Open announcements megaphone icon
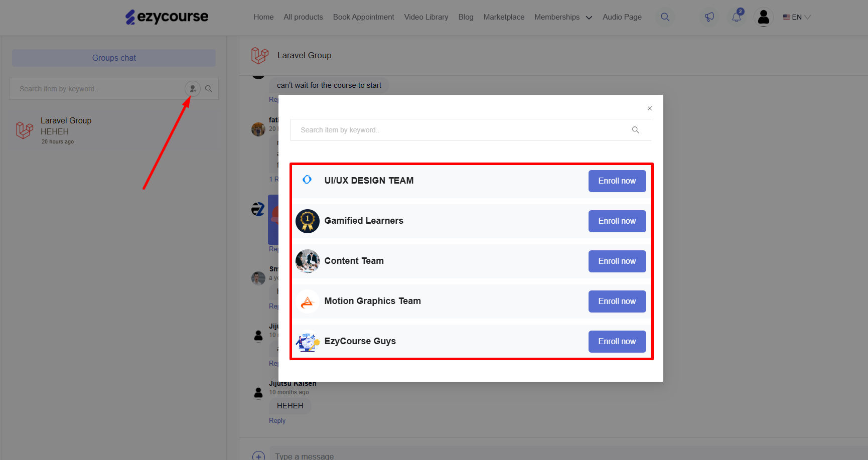Viewport: 868px width, 460px height. [709, 17]
